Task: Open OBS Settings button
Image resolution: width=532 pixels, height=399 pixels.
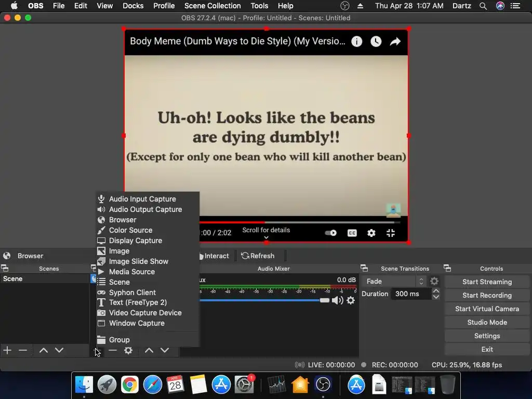Action: coord(487,336)
